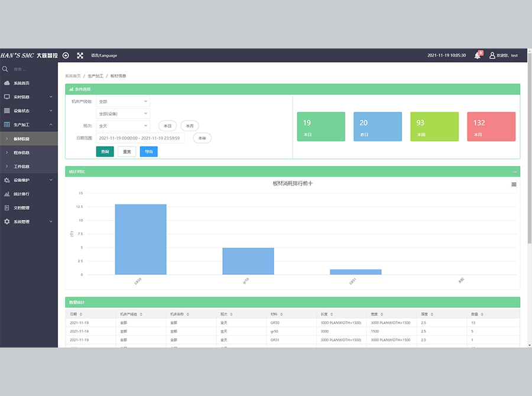Sort table by 日期 column header
This screenshot has height=396, width=532.
[x=76, y=314]
